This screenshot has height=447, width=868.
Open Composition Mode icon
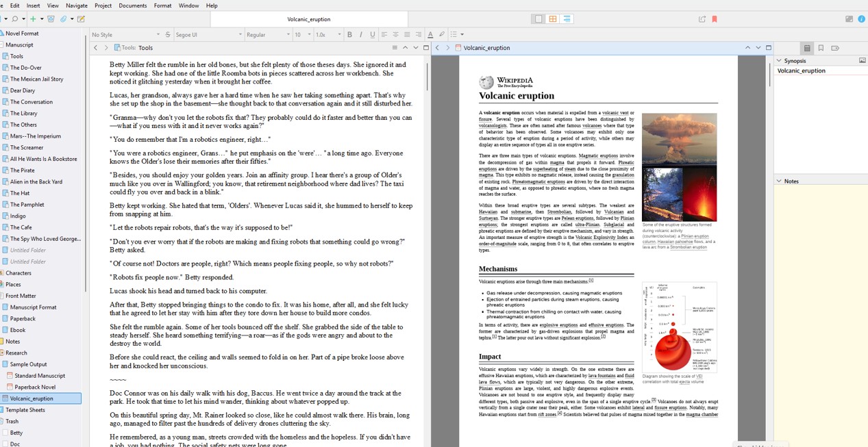coord(849,19)
